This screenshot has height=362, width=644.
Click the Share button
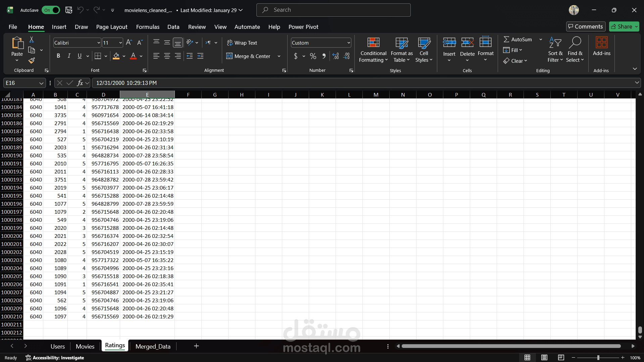[x=624, y=27]
